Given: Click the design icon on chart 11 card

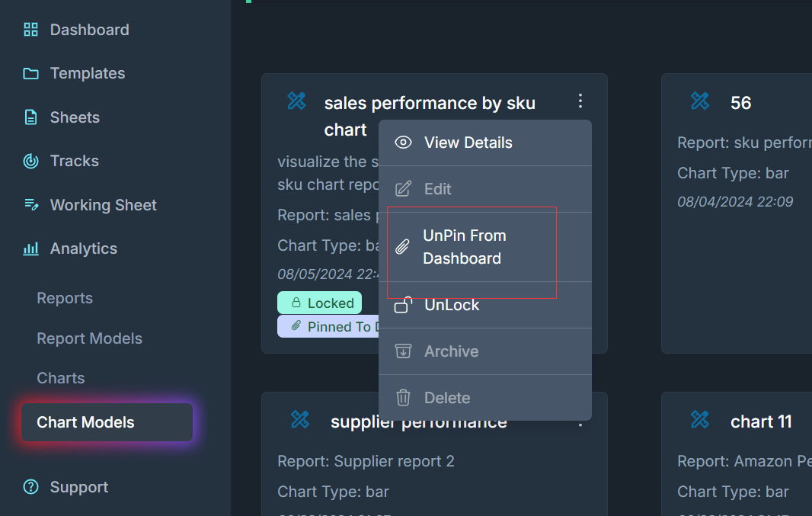Looking at the screenshot, I should point(699,419).
